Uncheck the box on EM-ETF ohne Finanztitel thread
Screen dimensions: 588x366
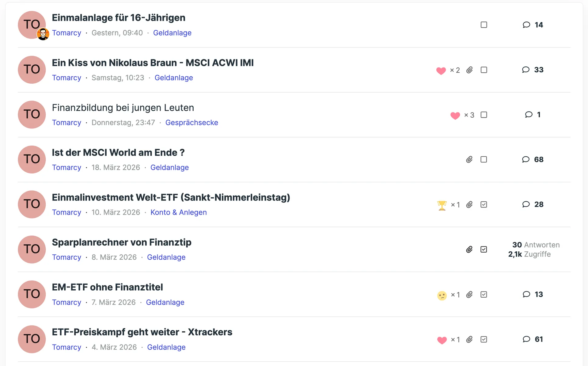(x=484, y=295)
